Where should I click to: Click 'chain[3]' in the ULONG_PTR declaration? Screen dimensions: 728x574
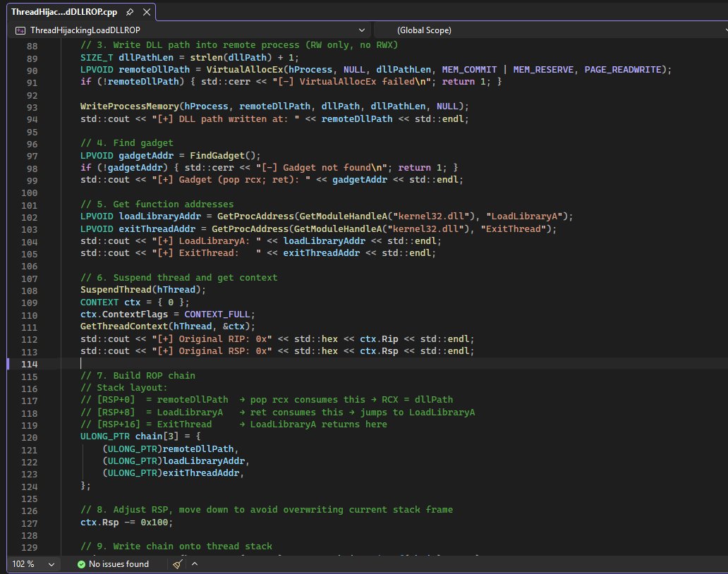coord(157,436)
